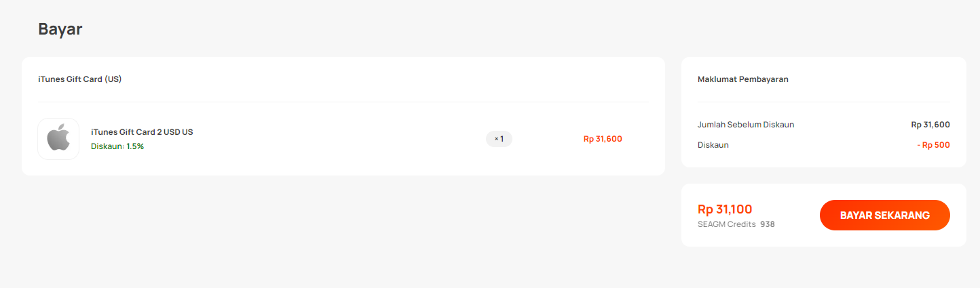
Task: Click the 938 credits value
Action: pos(768,224)
